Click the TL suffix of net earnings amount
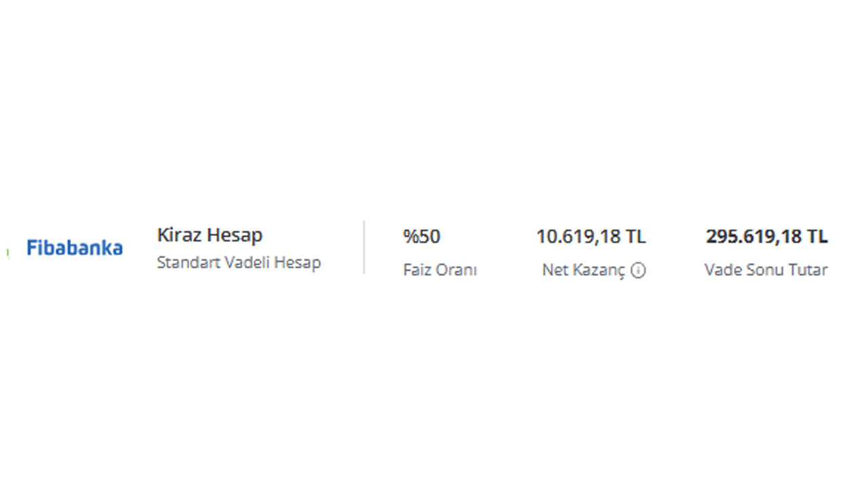This screenshot has height=488, width=868. (x=635, y=237)
